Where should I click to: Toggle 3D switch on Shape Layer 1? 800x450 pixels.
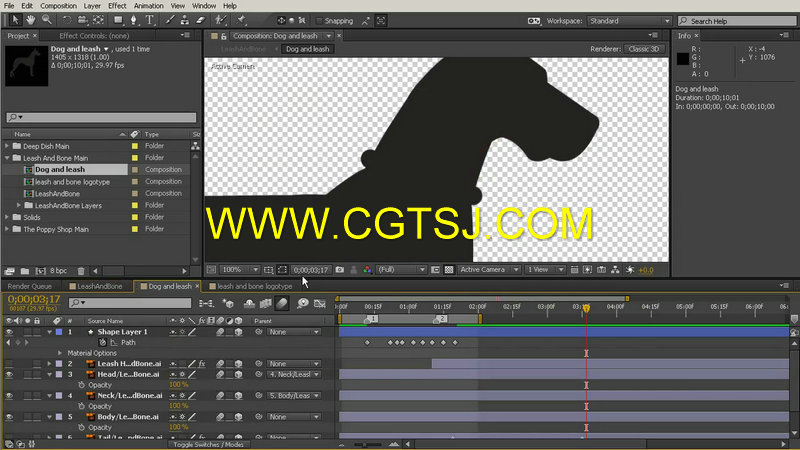coord(238,332)
